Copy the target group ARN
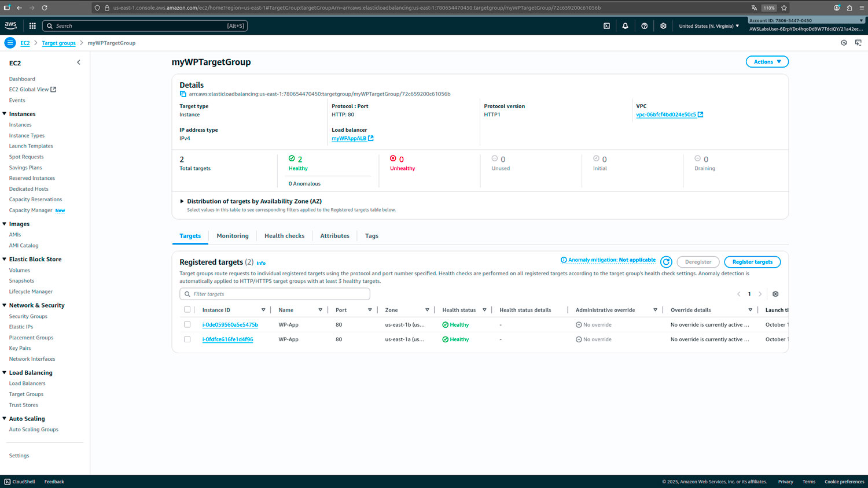The height and width of the screenshot is (488, 868). [x=183, y=94]
